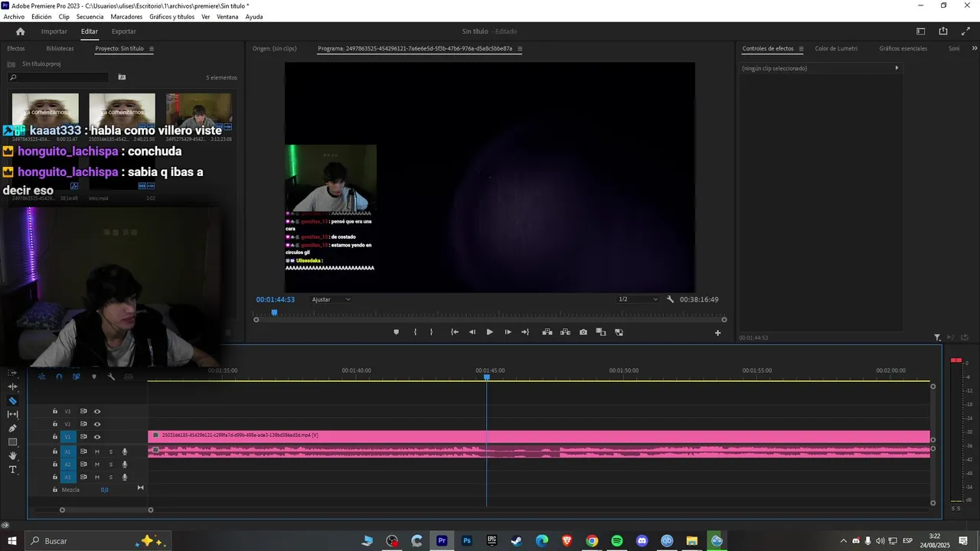Hide V1 track output eye
Screen dimensions: 980x551
click(x=97, y=437)
